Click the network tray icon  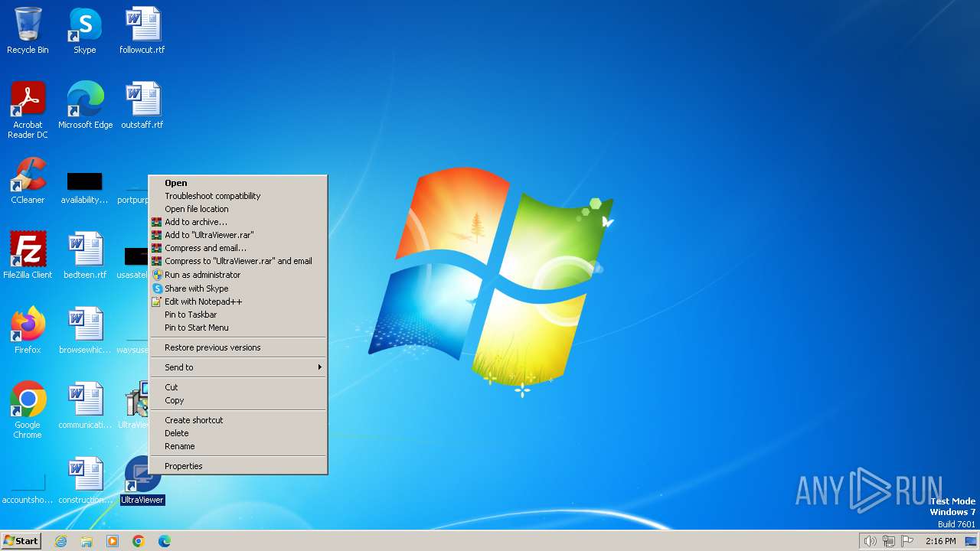point(889,541)
